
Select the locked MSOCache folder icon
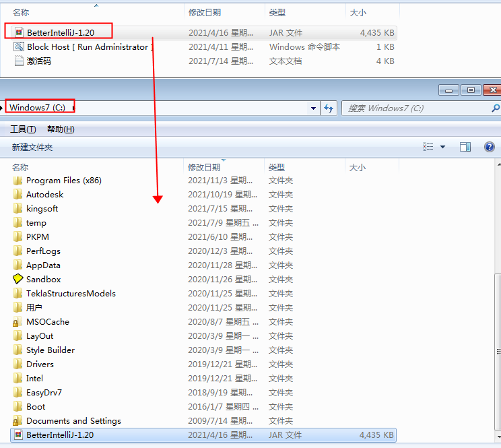(18, 322)
